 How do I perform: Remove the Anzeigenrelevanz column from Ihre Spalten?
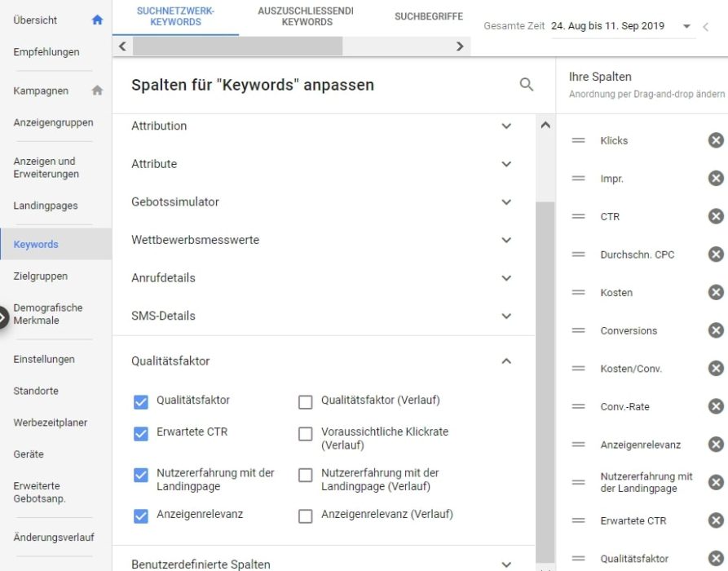tap(716, 445)
